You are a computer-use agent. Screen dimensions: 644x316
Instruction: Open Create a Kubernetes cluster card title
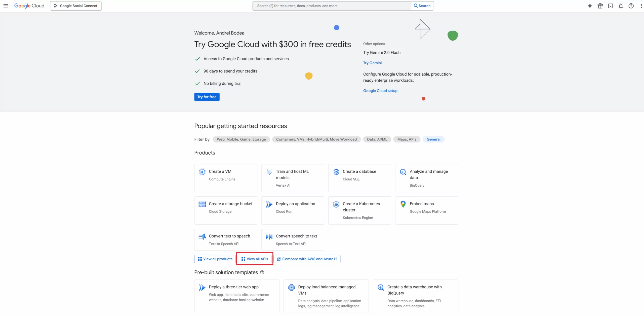click(x=361, y=207)
